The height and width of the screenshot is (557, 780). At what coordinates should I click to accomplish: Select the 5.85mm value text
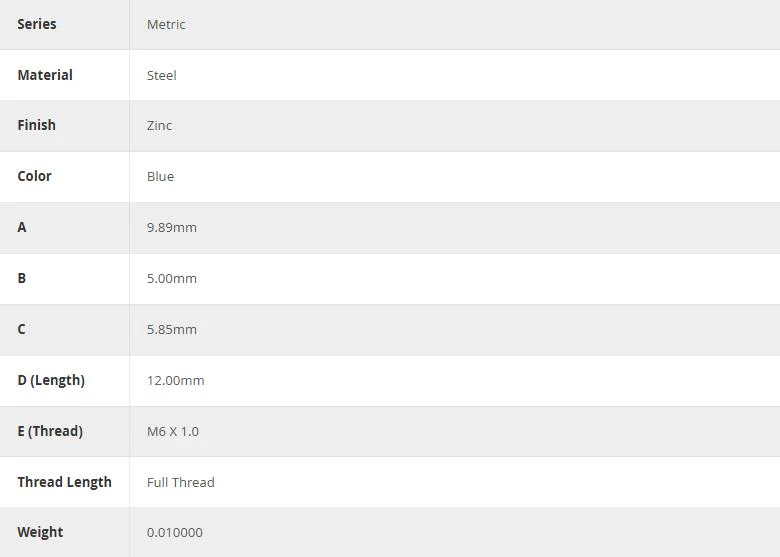[x=172, y=329]
